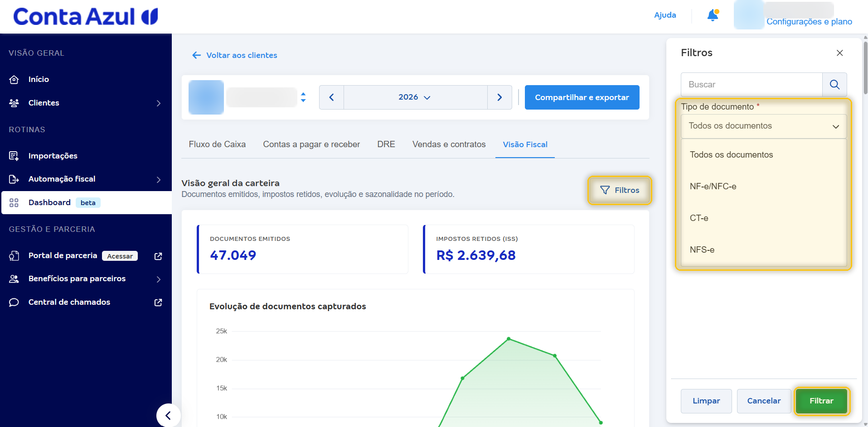This screenshot has width=868, height=427.
Task: Click chart peak data point
Action: [x=509, y=339]
